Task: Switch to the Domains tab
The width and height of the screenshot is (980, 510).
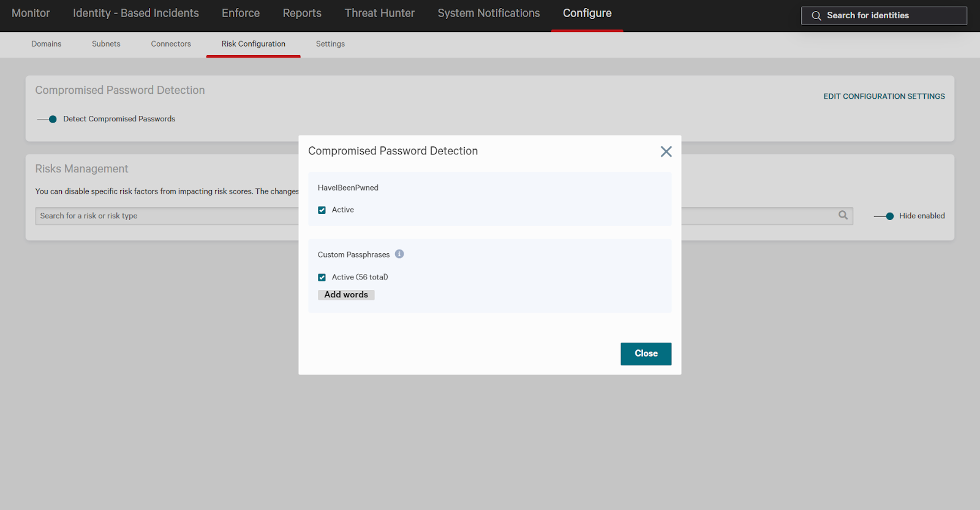Action: coord(47,44)
